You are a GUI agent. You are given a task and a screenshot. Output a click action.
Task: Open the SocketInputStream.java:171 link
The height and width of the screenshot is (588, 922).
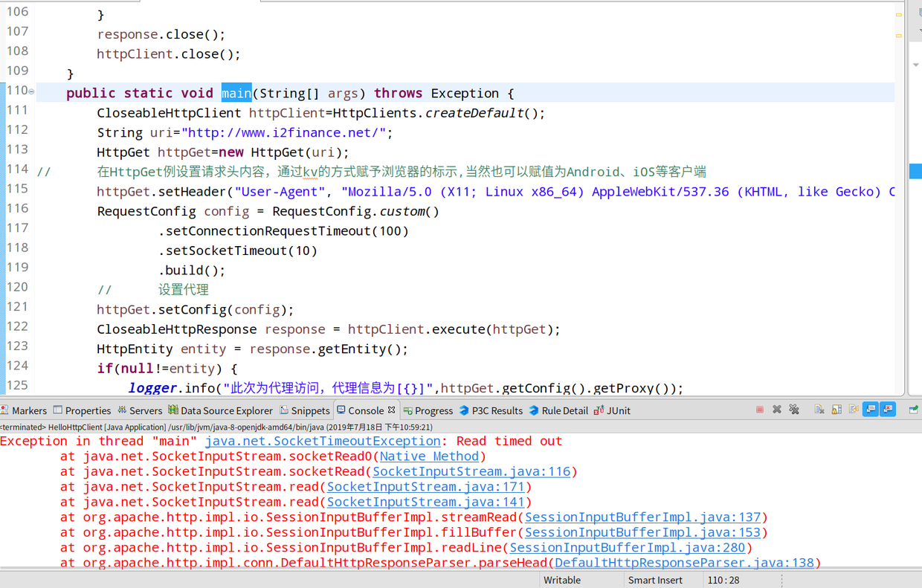coord(425,487)
